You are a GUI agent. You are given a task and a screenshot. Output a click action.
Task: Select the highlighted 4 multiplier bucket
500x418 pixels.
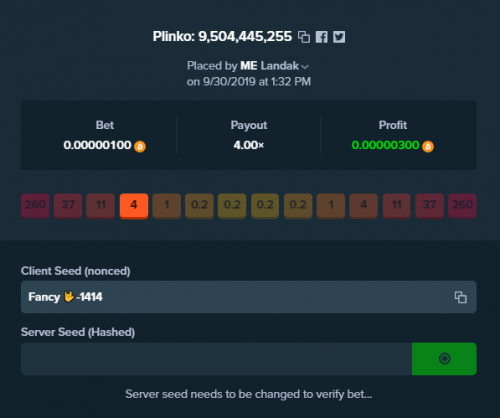coord(134,206)
